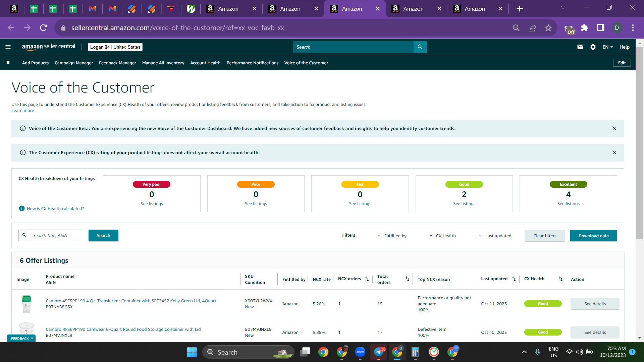Image resolution: width=644 pixels, height=362 pixels.
Task: Open the EN language dropdown
Action: coord(608,47)
